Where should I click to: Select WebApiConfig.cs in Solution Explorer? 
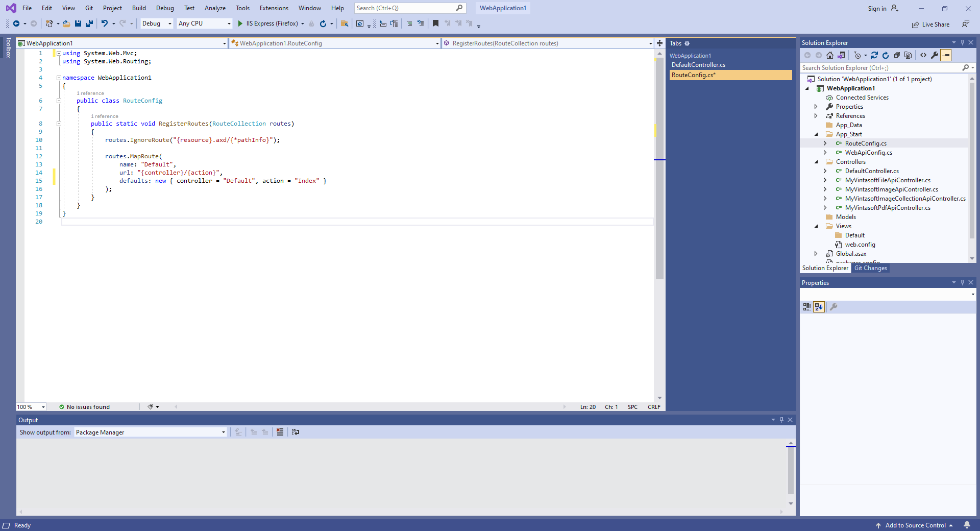click(868, 153)
